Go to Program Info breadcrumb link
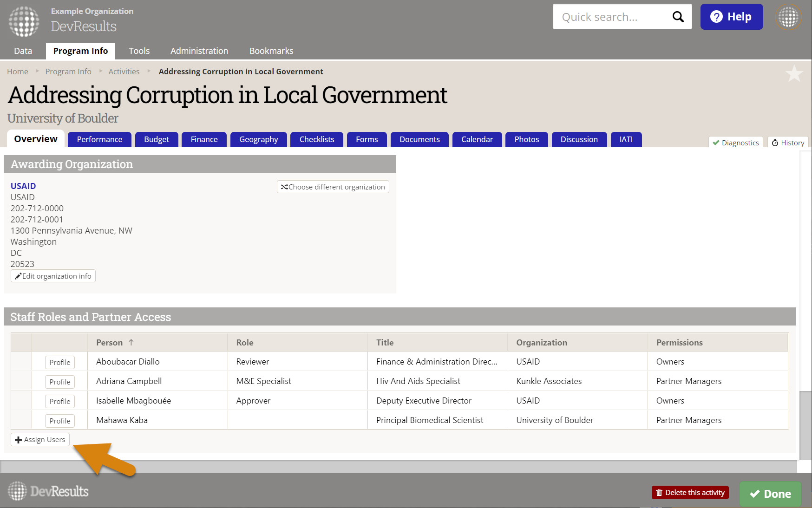 click(x=68, y=72)
